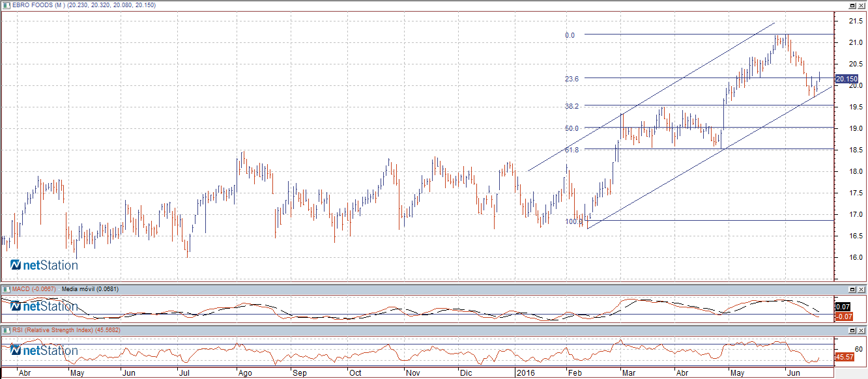
Task: Click the black 0.07 MACD value tag
Action: click(x=843, y=307)
